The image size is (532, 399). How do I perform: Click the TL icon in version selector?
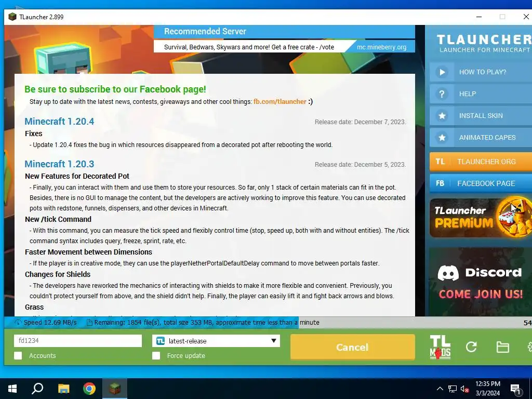(161, 341)
